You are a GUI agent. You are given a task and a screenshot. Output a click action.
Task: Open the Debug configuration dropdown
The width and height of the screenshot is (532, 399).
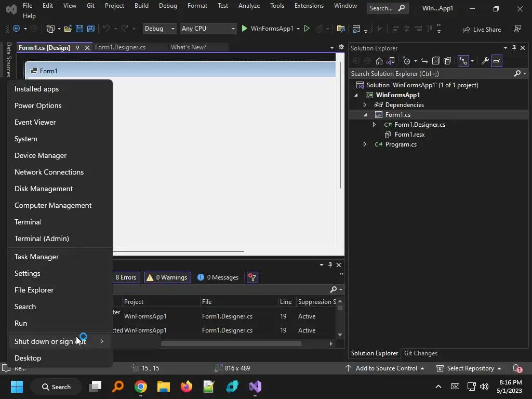[159, 29]
